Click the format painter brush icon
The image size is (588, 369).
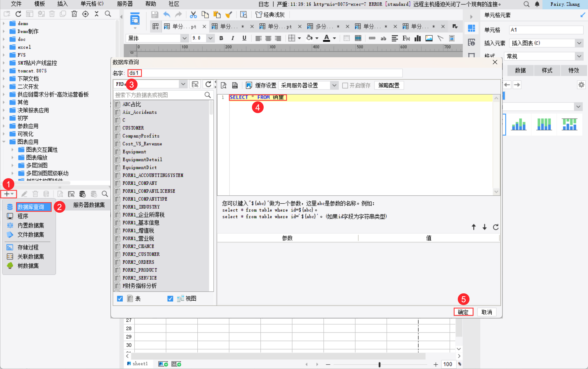coord(229,15)
